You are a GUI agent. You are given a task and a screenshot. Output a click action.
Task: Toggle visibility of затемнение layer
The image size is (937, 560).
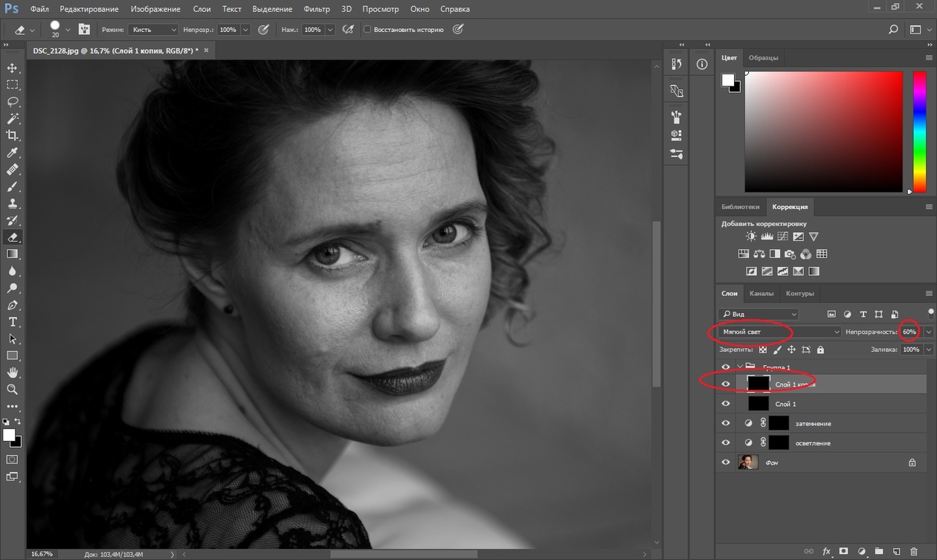[726, 423]
